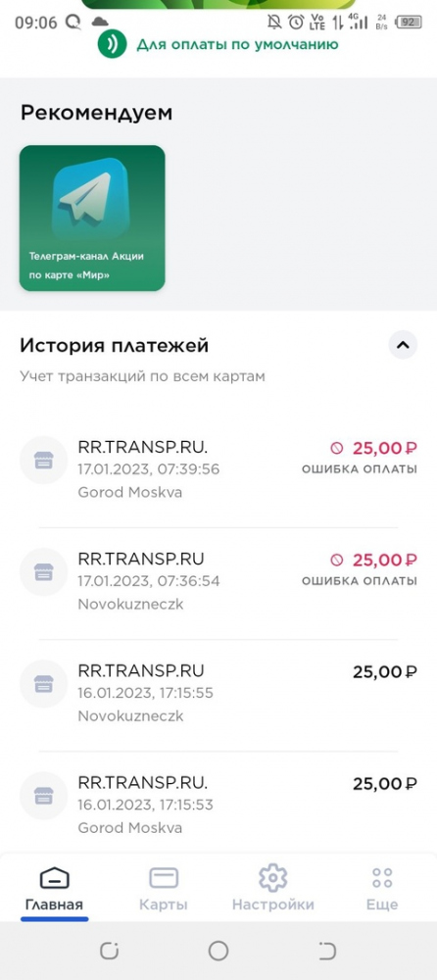Tap store icon of 17:15:55 transaction
The width and height of the screenshot is (437, 980).
pyautogui.click(x=43, y=683)
